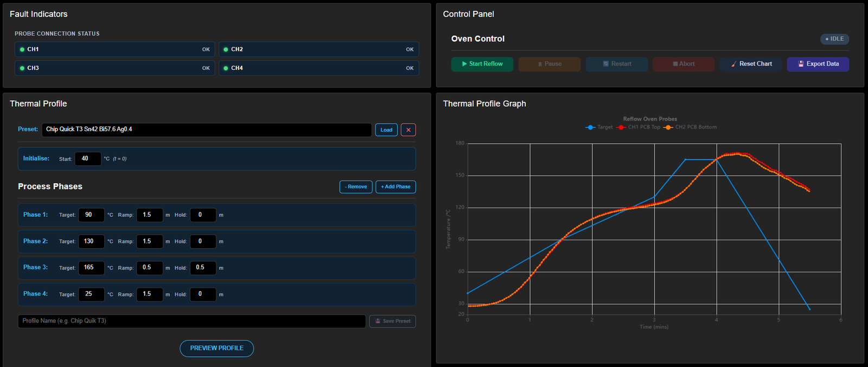Click the Phase 4 label
Viewport: 868px width, 367px height.
coord(35,294)
